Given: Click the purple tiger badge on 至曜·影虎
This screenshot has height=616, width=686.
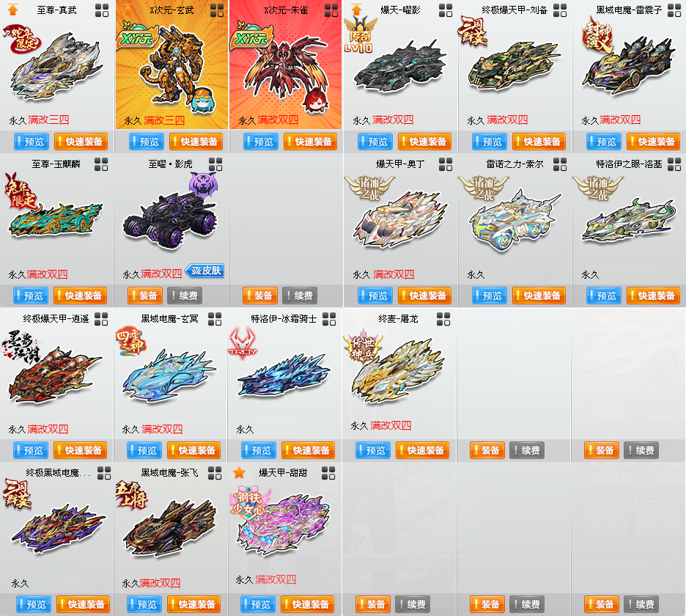Looking at the screenshot, I should click(204, 184).
